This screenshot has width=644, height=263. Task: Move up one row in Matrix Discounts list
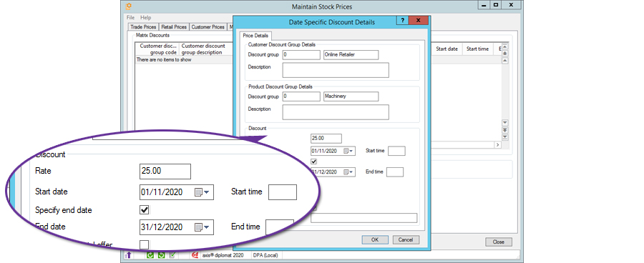coord(505,60)
